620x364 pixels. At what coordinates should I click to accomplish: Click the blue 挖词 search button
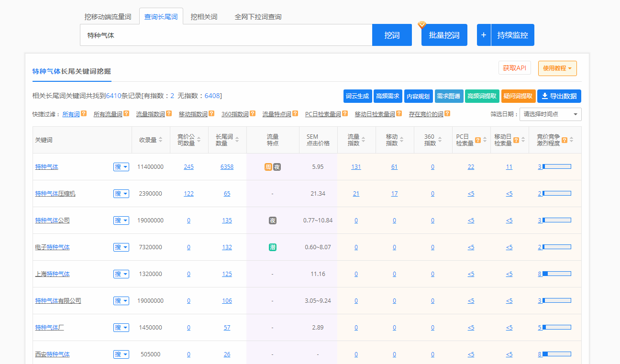pos(391,34)
